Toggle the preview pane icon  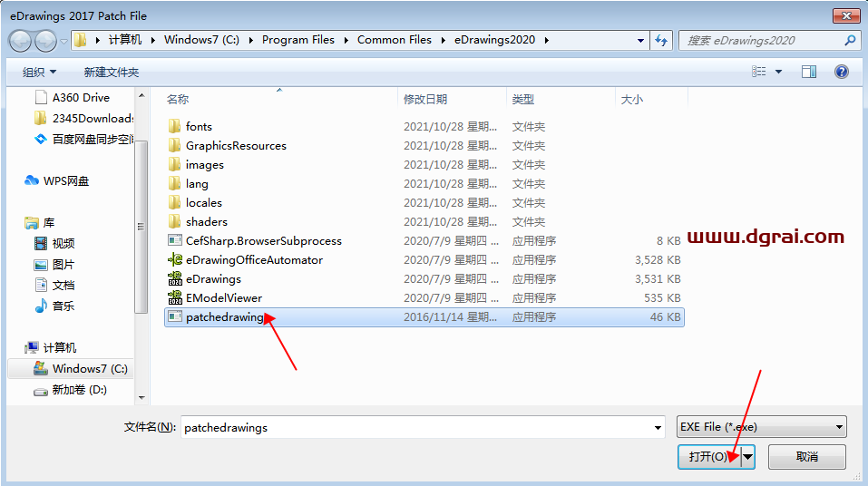pyautogui.click(x=809, y=72)
